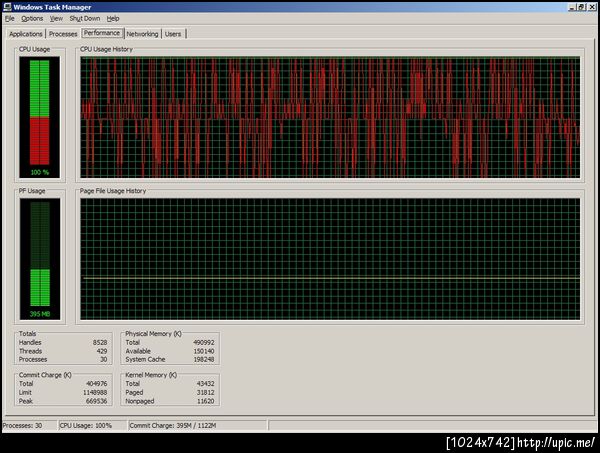The image size is (600, 453).
Task: Click Physical Memory Available 150140
Action: (x=204, y=351)
